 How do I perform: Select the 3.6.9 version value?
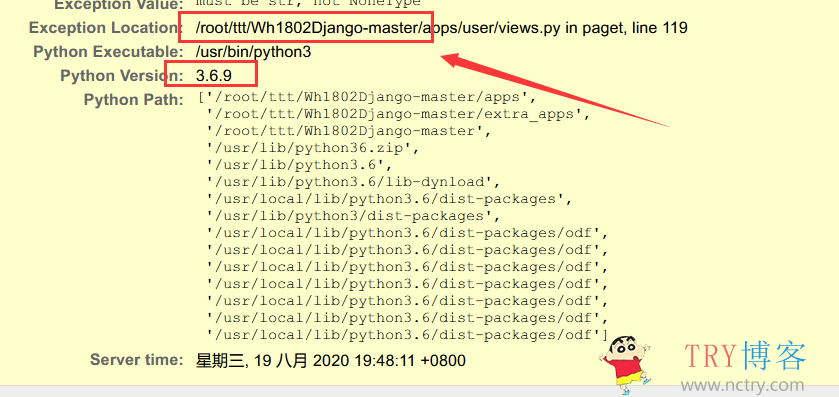(x=213, y=75)
